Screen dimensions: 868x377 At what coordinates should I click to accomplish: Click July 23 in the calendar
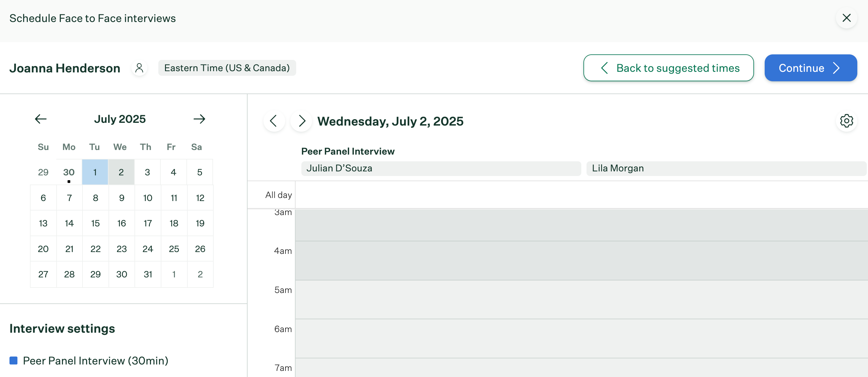coord(122,249)
